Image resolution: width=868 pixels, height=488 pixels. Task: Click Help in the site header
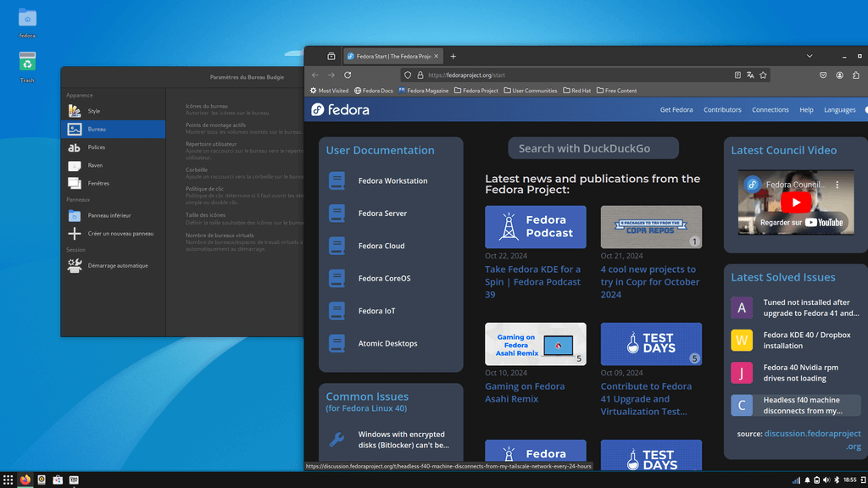[807, 110]
